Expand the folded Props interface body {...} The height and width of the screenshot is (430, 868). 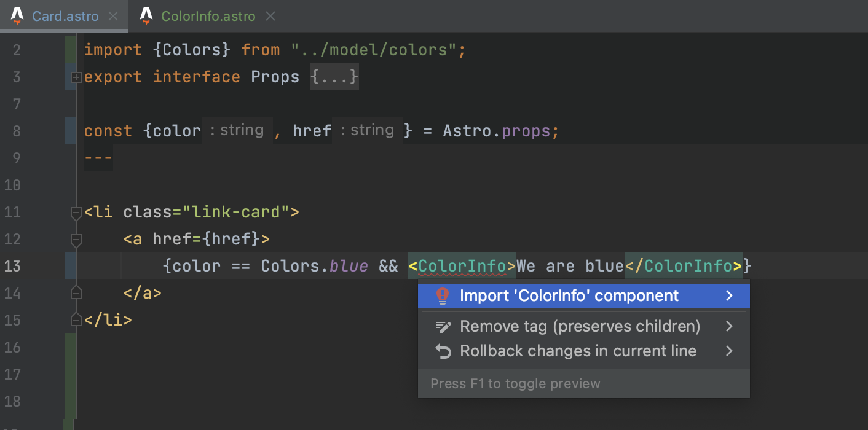pyautogui.click(x=334, y=76)
